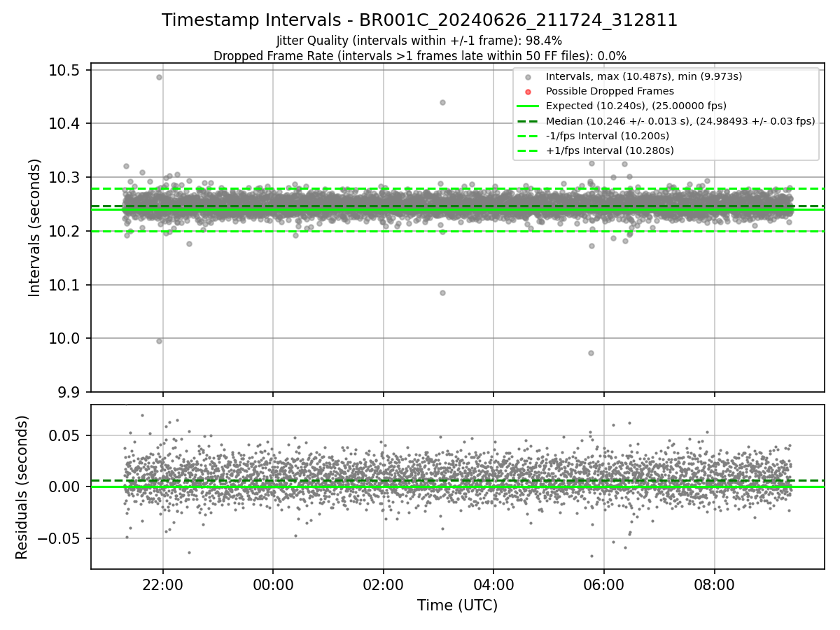The image size is (840, 630).
Task: Select legend entry 'Possible Dropped Frames'
Action: click(610, 91)
